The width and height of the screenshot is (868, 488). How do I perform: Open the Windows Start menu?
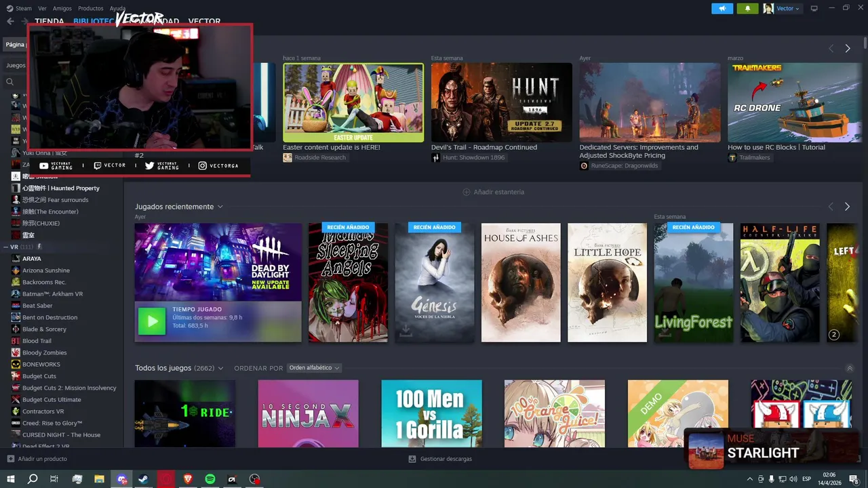[x=11, y=479]
